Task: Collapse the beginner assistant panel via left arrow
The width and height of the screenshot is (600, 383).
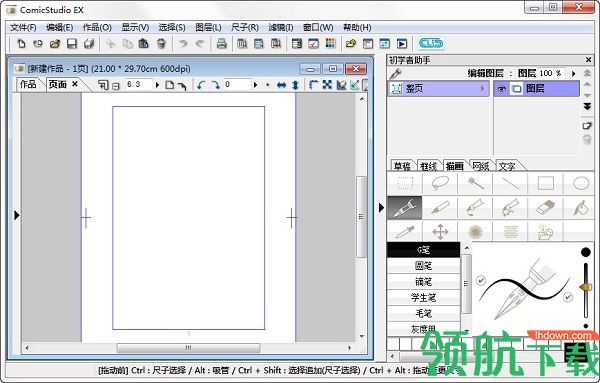Action: pos(381,208)
